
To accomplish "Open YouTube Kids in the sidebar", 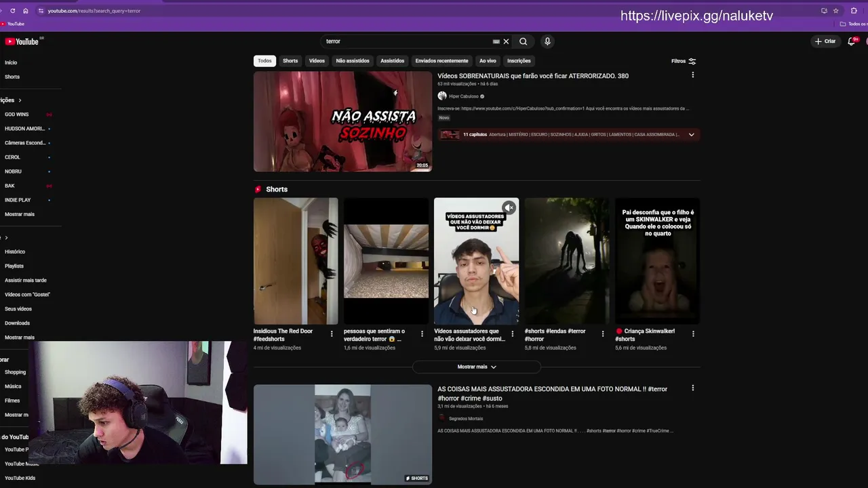I will (x=20, y=478).
